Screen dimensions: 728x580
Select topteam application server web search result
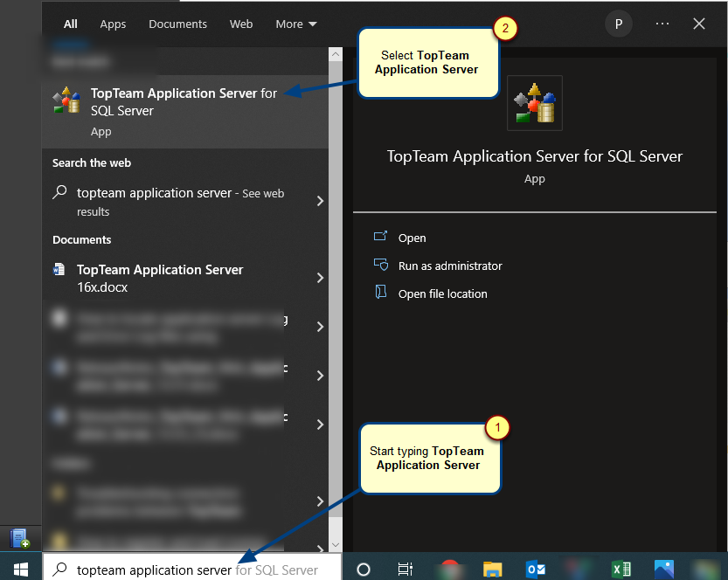click(x=184, y=202)
